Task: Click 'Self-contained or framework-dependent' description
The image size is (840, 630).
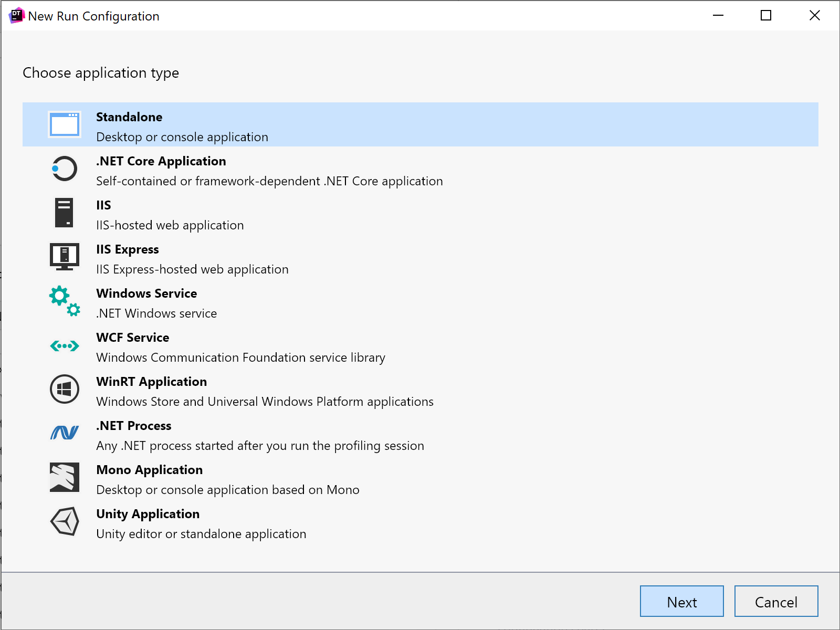Action: [x=269, y=181]
